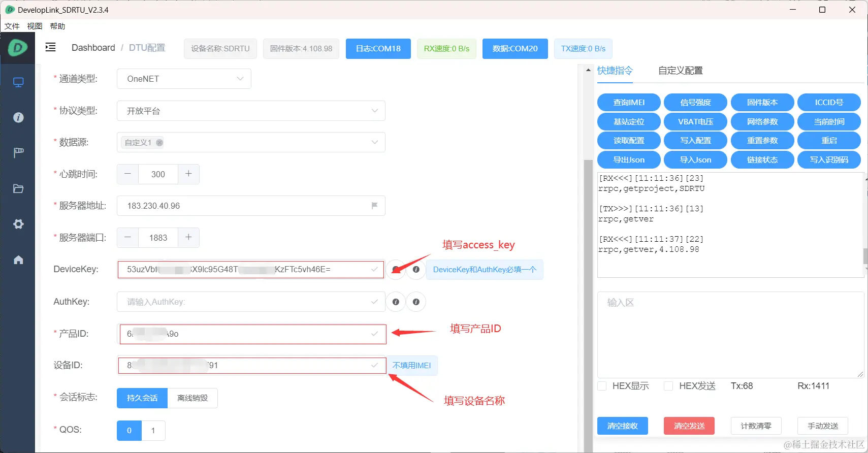Open the 视图 menu
The height and width of the screenshot is (453, 868).
[x=35, y=26]
